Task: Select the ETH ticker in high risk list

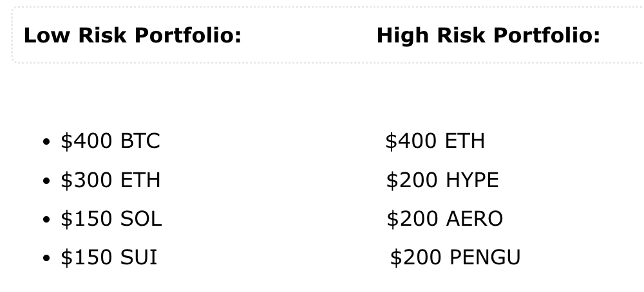Action: coord(465,141)
